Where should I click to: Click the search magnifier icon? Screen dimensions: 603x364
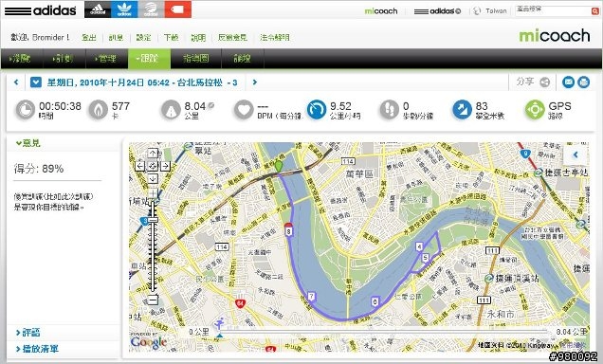point(594,11)
